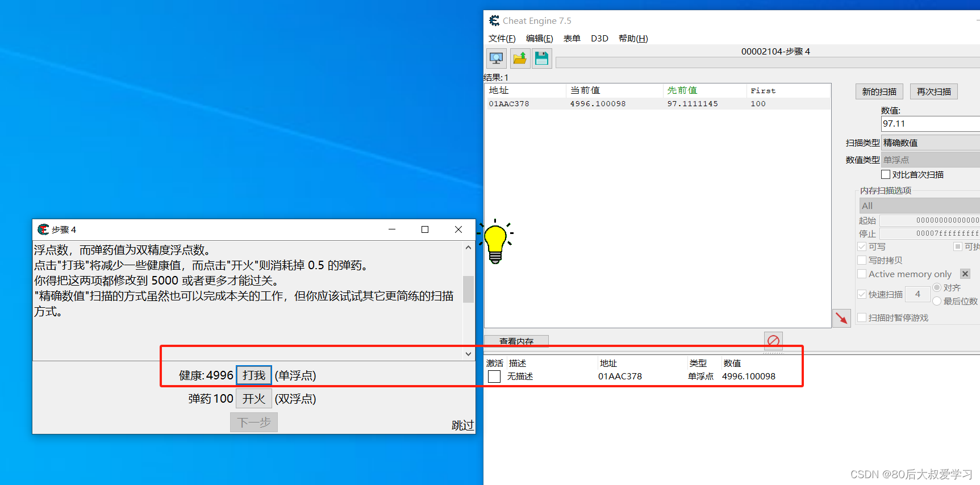Select the aligned (对齐) radio button
The height and width of the screenshot is (485, 980).
click(x=937, y=287)
